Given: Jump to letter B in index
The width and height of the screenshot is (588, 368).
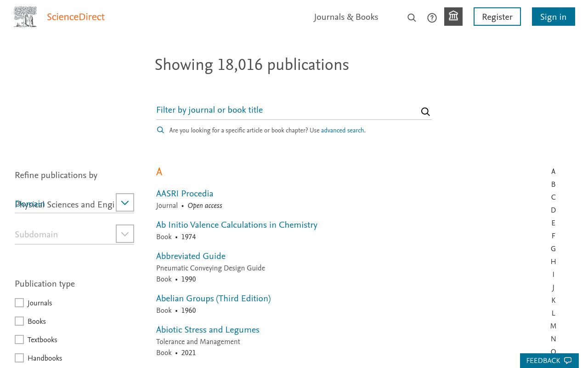Looking at the screenshot, I should pos(553,184).
